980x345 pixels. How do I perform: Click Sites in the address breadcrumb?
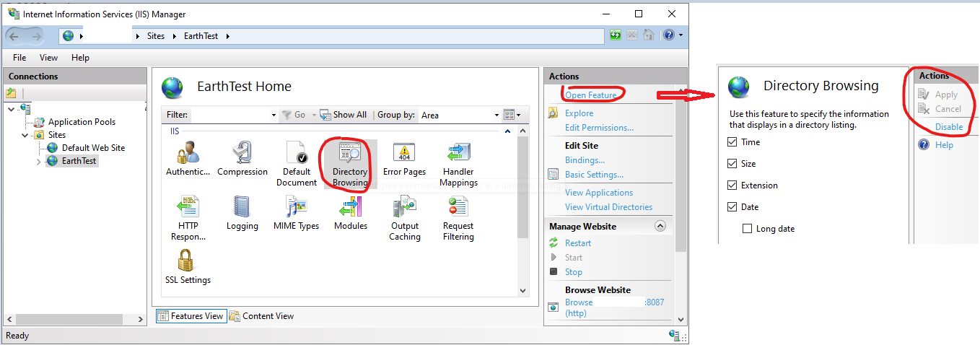(x=156, y=35)
